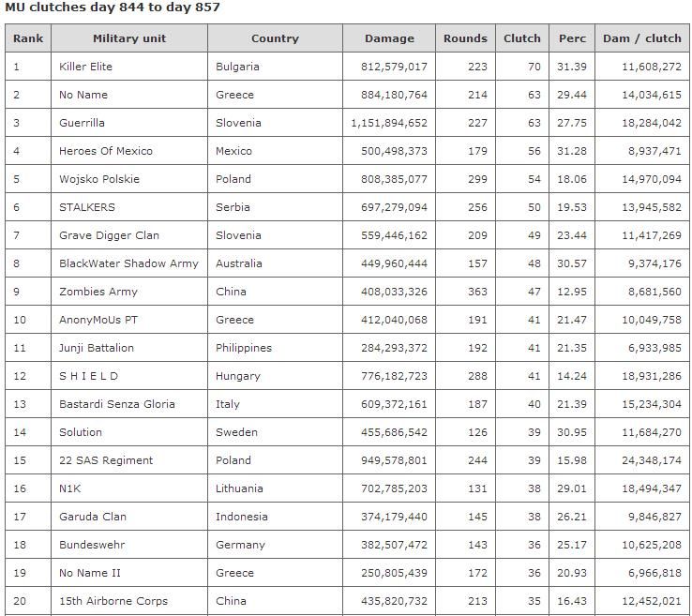The width and height of the screenshot is (692, 616).
Task: Click 22 SAS Regiment unit name
Action: point(106,460)
